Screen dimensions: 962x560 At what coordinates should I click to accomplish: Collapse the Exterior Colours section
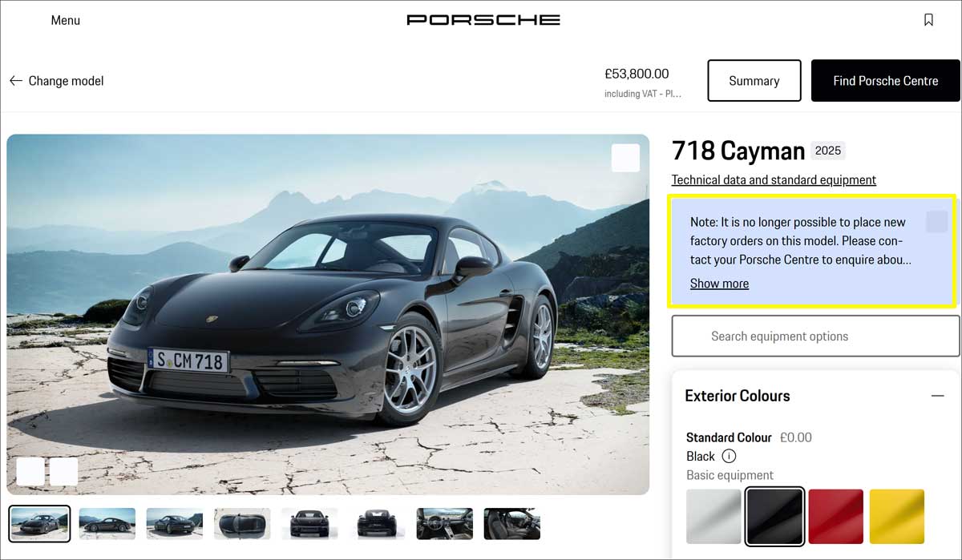click(x=936, y=396)
